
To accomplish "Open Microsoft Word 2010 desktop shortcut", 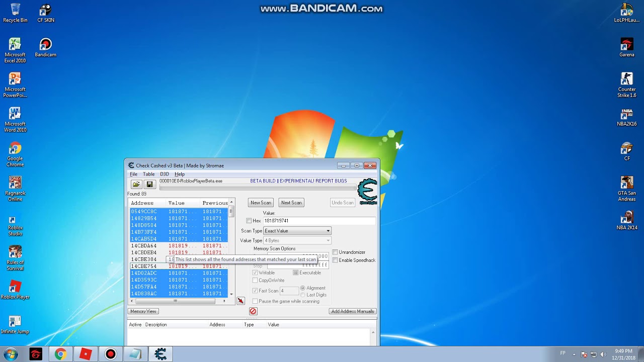I will tap(15, 120).
